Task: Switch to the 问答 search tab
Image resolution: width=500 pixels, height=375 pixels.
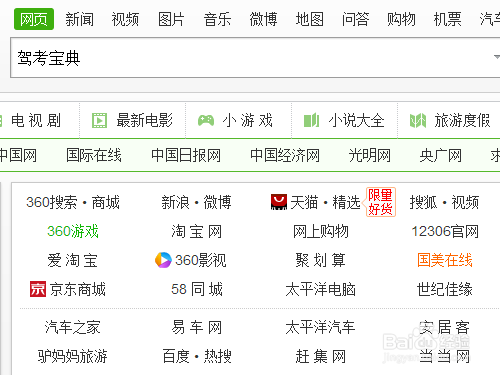Action: coord(355,19)
